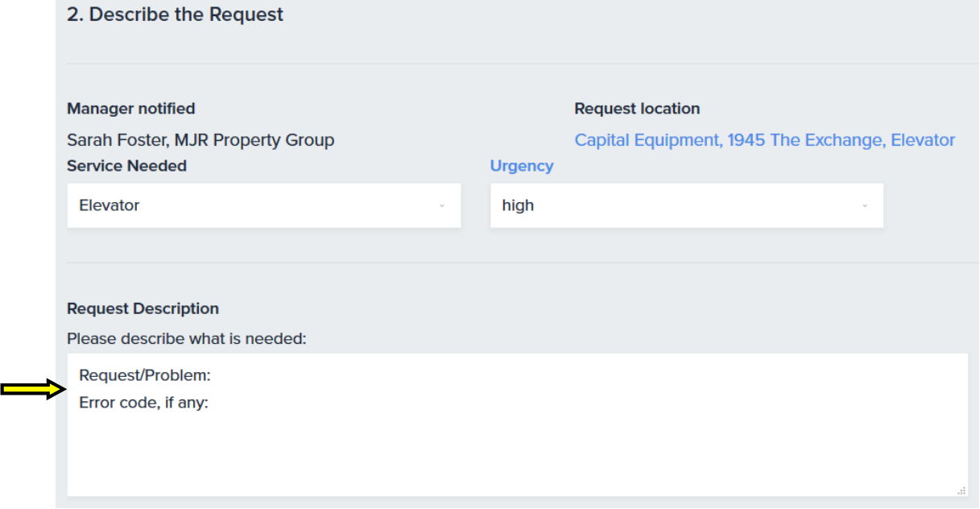Click the "Please describe what is needed" prompt

point(187,339)
